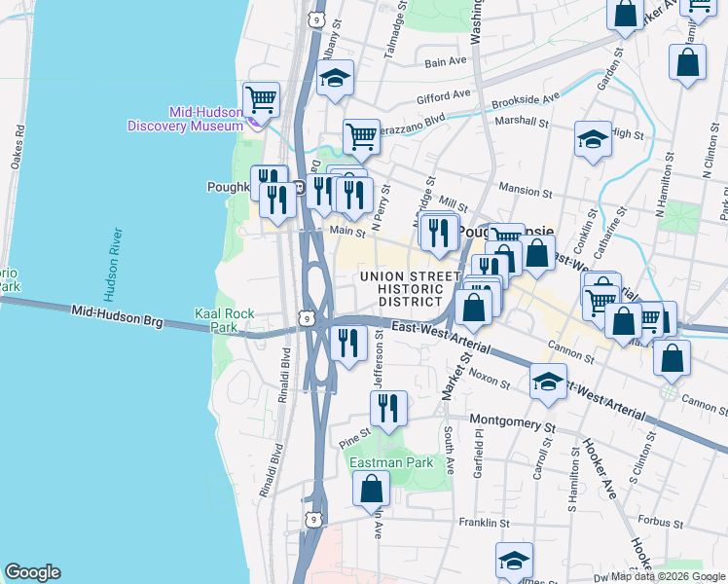Screen dimensions: 728x584
Task: Open the grocery cart marker near Verazzano Blvd
Action: pyautogui.click(x=362, y=138)
